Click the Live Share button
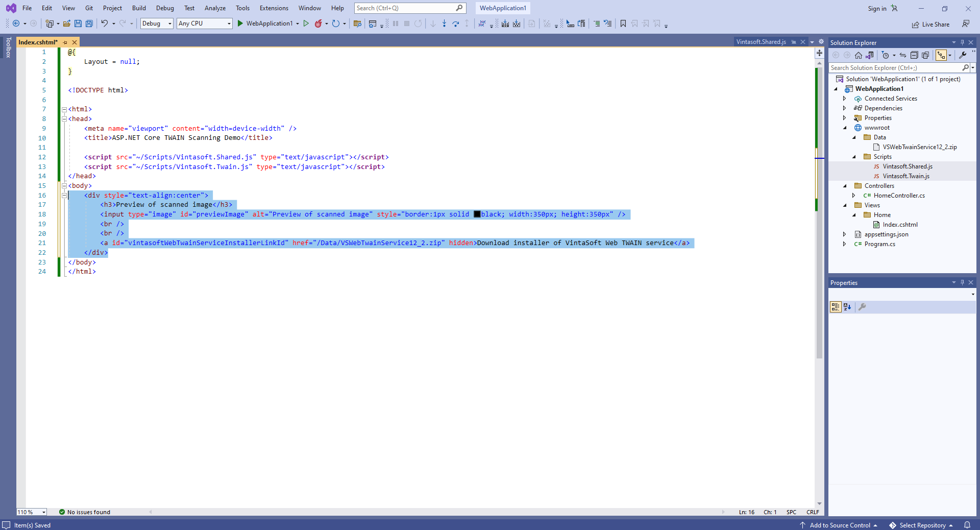 coord(931,25)
